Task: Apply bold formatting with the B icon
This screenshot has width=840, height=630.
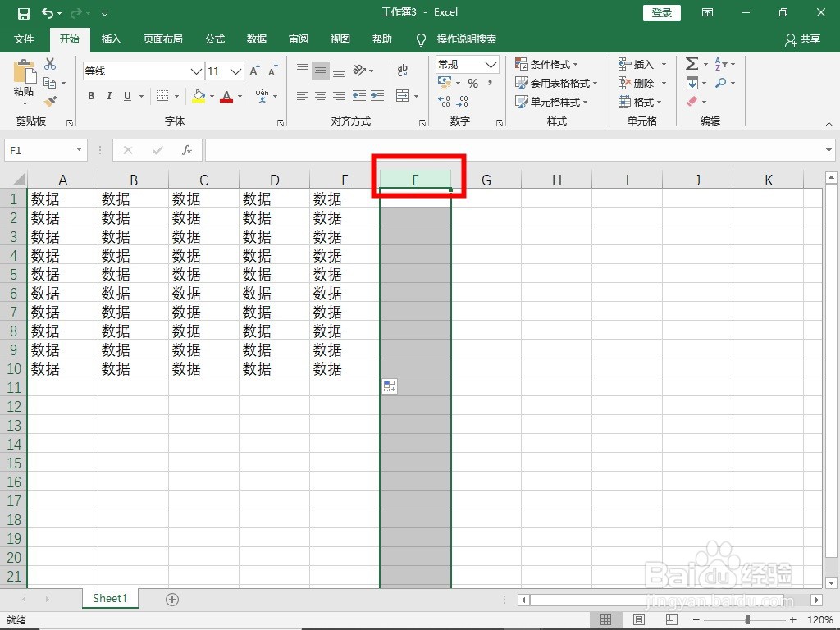Action: tap(91, 96)
